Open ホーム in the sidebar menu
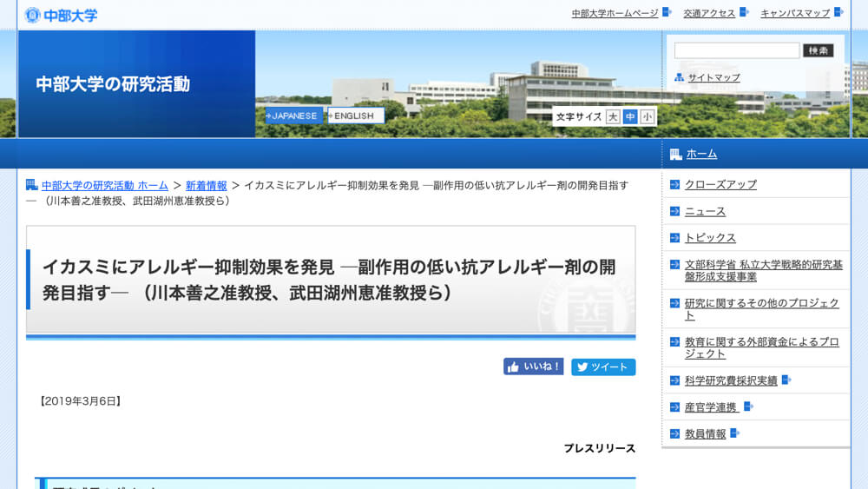 point(701,154)
